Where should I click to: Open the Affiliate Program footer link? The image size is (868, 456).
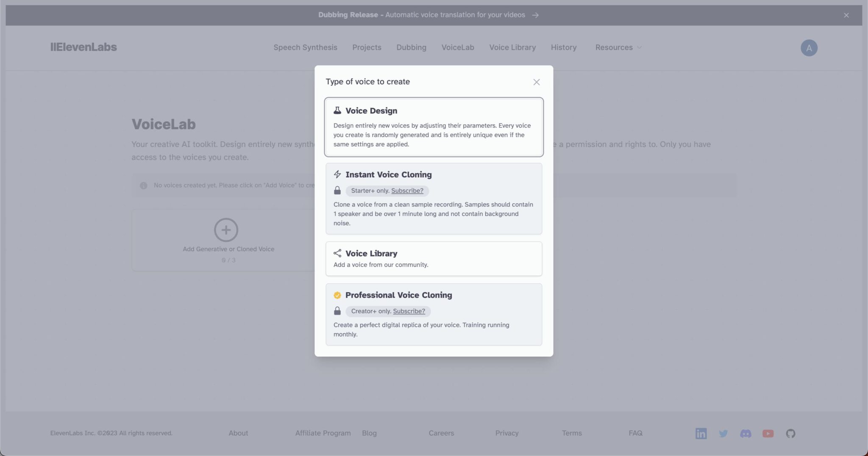click(x=323, y=433)
